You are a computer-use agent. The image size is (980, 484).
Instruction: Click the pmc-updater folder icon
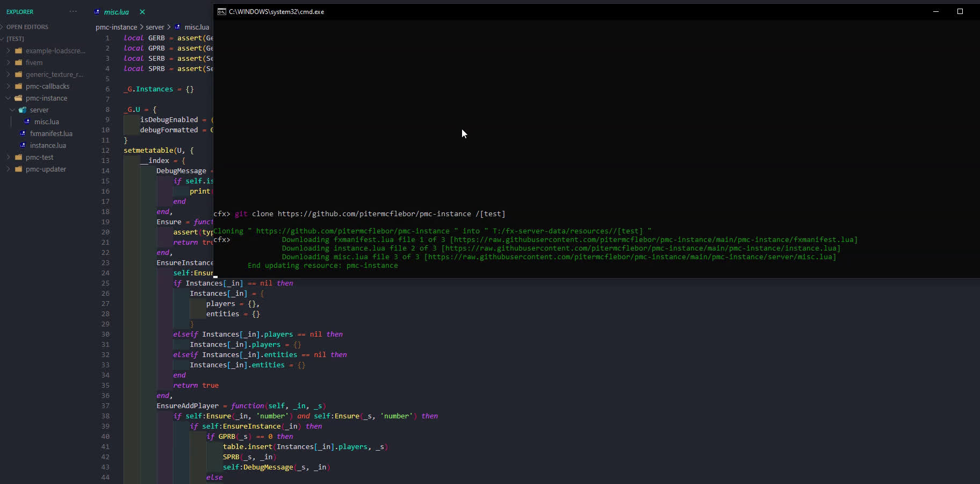(x=18, y=169)
